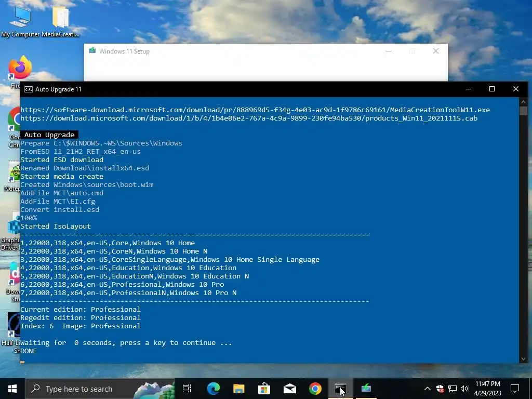Click the 'Current edition: Professional' line
This screenshot has width=532, height=399.
point(81,310)
